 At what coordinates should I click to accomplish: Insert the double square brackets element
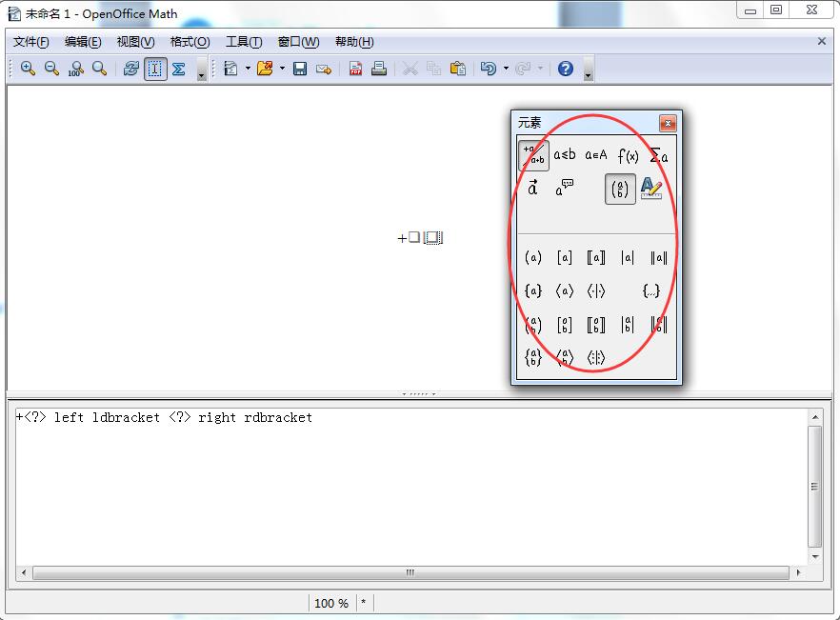(596, 257)
